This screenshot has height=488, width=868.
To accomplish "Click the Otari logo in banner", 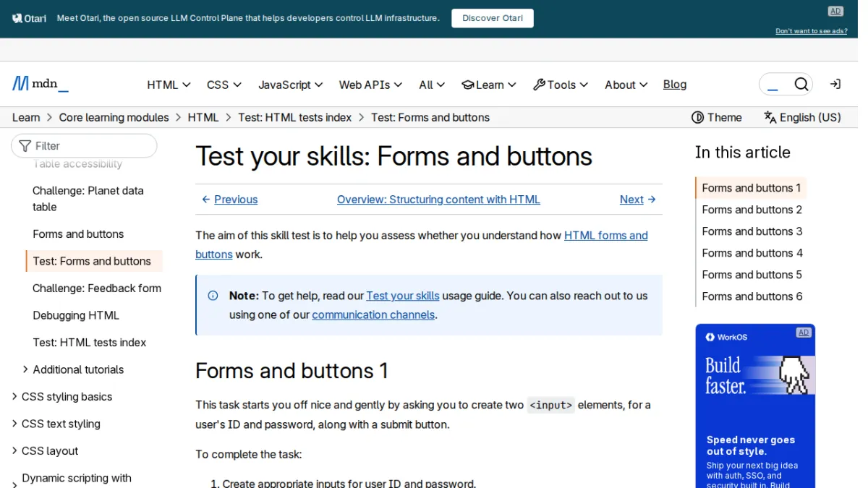I will 30,18.
